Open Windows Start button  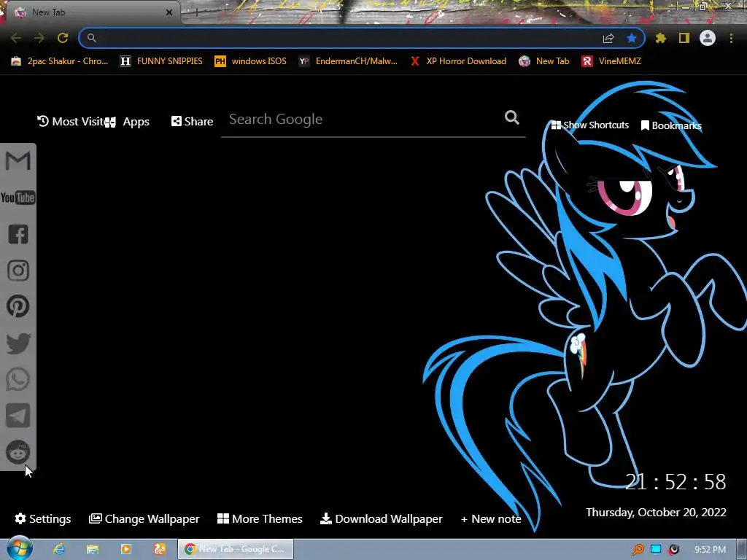(x=19, y=549)
